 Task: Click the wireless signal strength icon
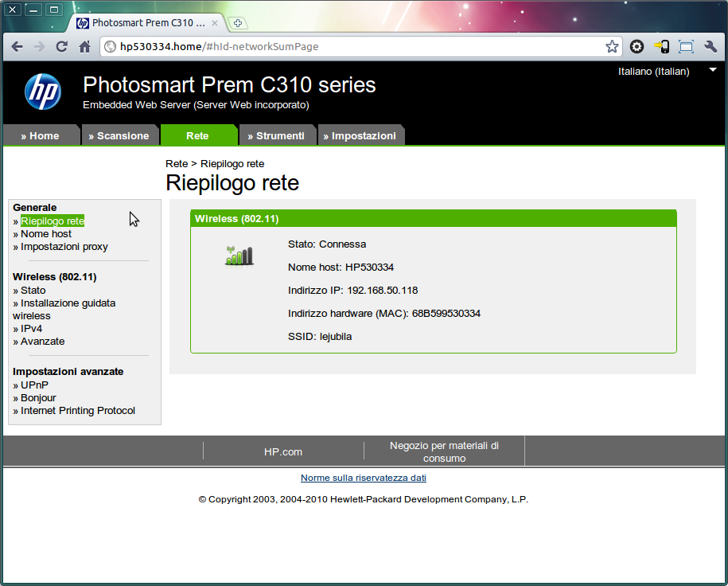pos(239,256)
